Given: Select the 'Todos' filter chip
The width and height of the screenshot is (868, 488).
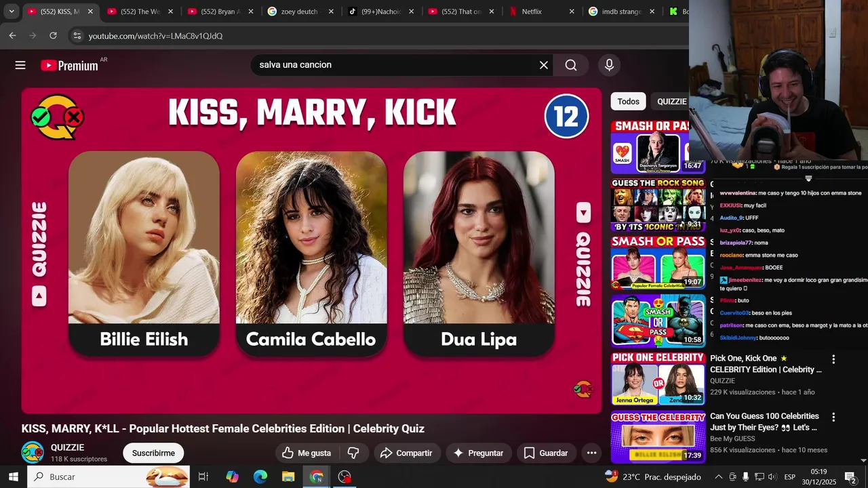Looking at the screenshot, I should coord(628,101).
